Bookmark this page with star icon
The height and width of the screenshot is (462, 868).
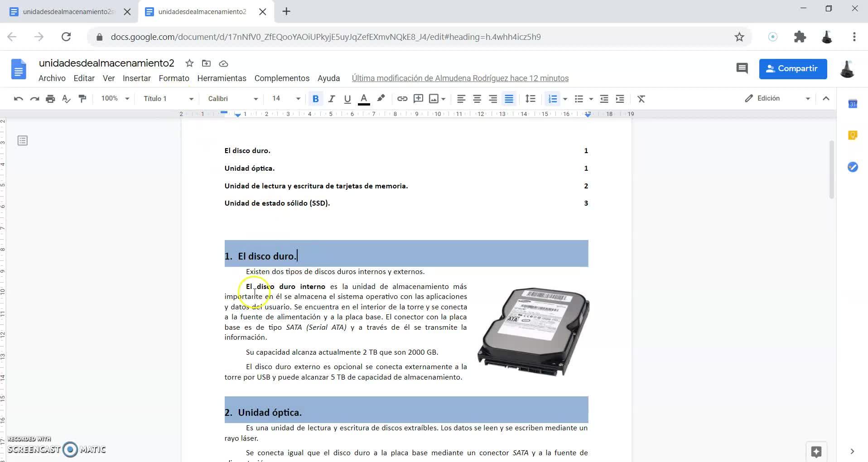(x=739, y=37)
